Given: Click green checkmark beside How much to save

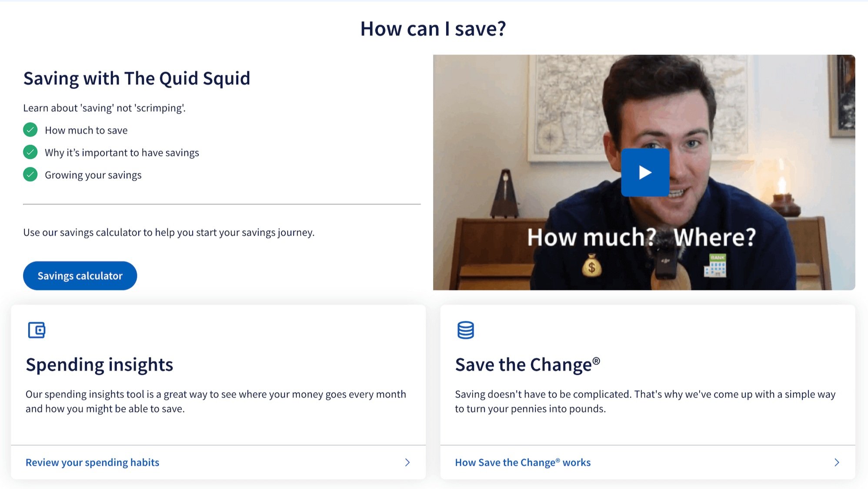Looking at the screenshot, I should pyautogui.click(x=30, y=130).
